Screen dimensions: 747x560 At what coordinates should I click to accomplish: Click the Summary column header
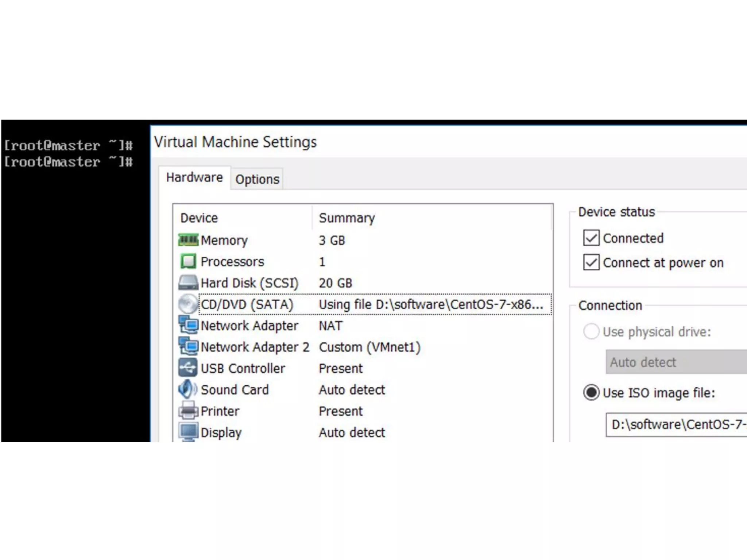(x=347, y=218)
